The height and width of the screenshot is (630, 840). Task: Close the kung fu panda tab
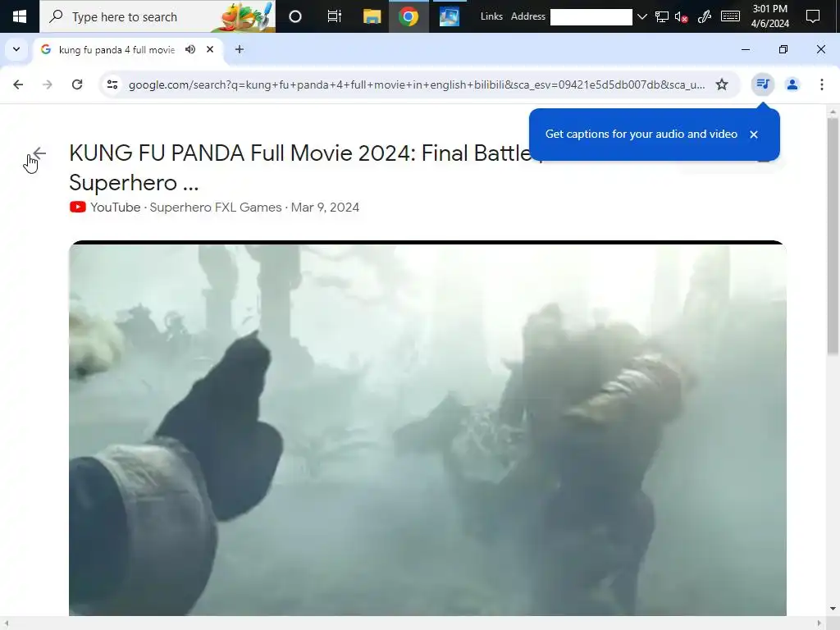(x=210, y=49)
